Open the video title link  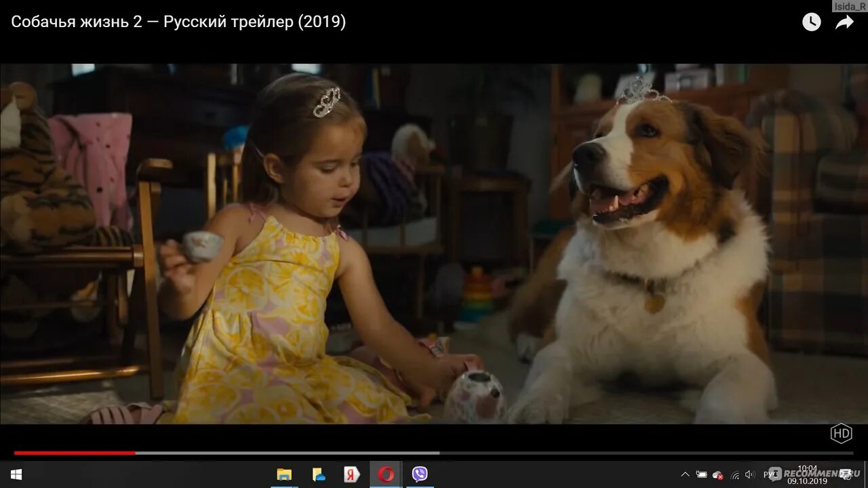click(x=178, y=22)
